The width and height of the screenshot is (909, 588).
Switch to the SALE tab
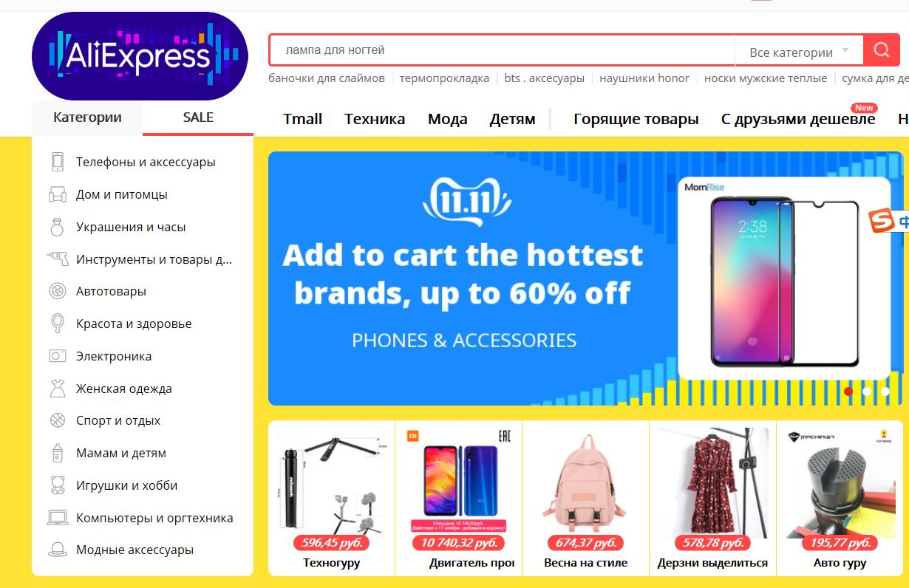(198, 117)
